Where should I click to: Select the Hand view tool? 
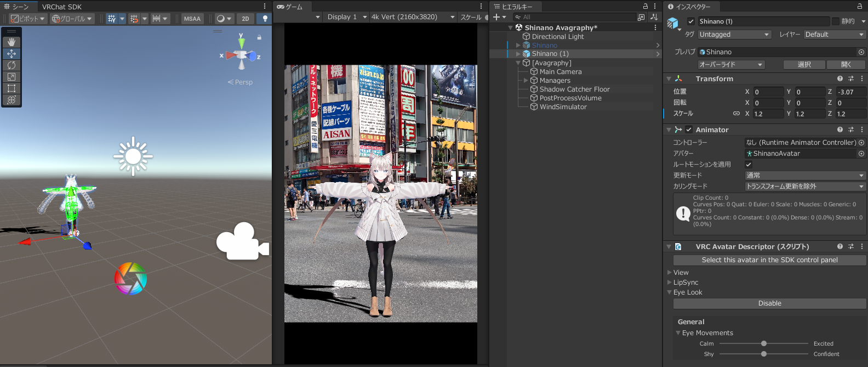tap(12, 42)
